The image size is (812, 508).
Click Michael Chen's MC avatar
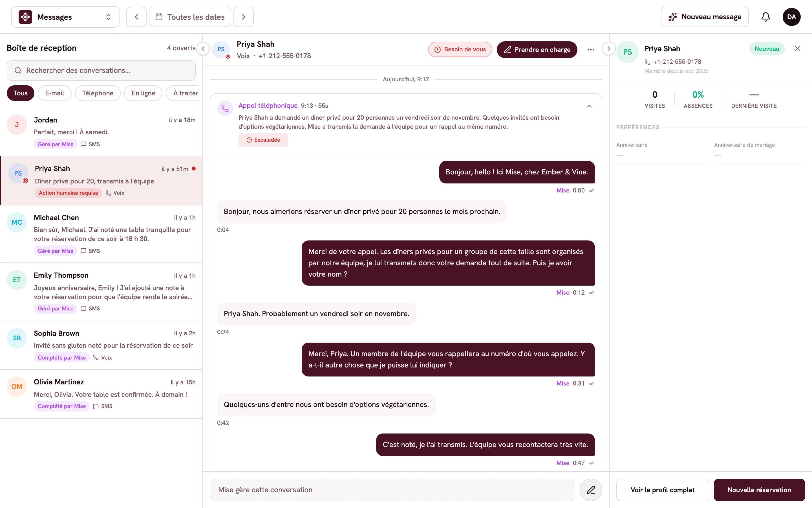pos(17,222)
